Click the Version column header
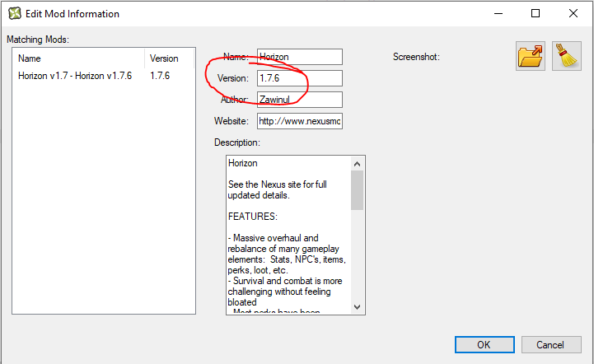The image size is (594, 364). pyautogui.click(x=170, y=58)
